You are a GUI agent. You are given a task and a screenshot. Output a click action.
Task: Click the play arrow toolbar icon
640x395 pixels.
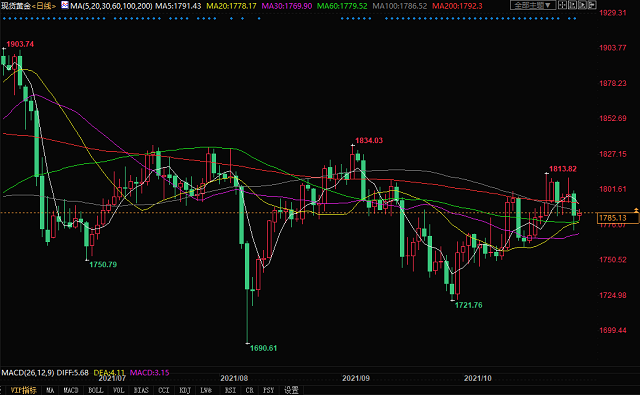coord(582,5)
